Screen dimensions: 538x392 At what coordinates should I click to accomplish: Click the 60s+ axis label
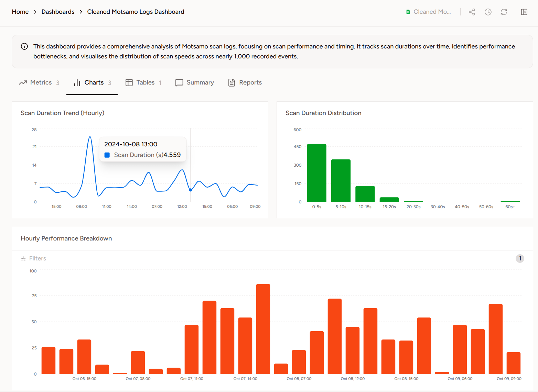pyautogui.click(x=510, y=207)
